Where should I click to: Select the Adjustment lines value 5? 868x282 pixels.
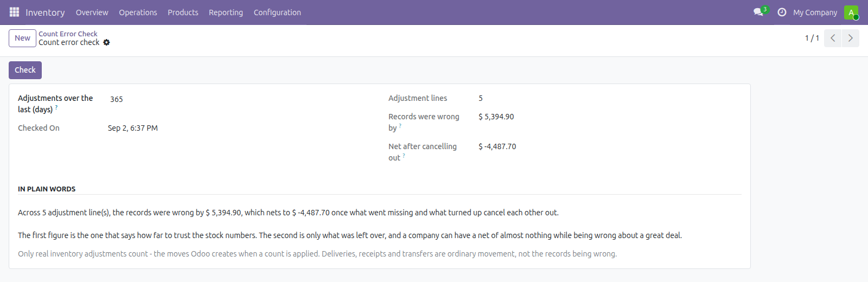tap(481, 98)
